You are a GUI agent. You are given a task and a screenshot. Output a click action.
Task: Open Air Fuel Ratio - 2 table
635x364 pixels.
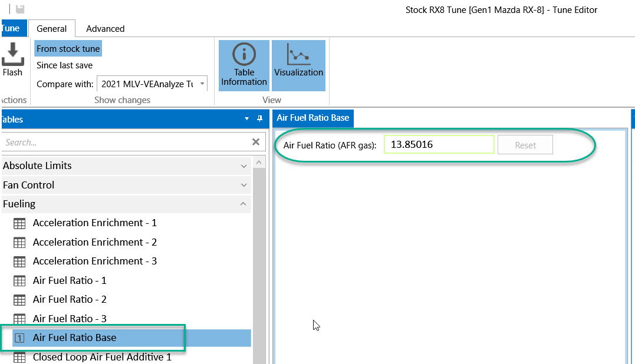pos(70,300)
